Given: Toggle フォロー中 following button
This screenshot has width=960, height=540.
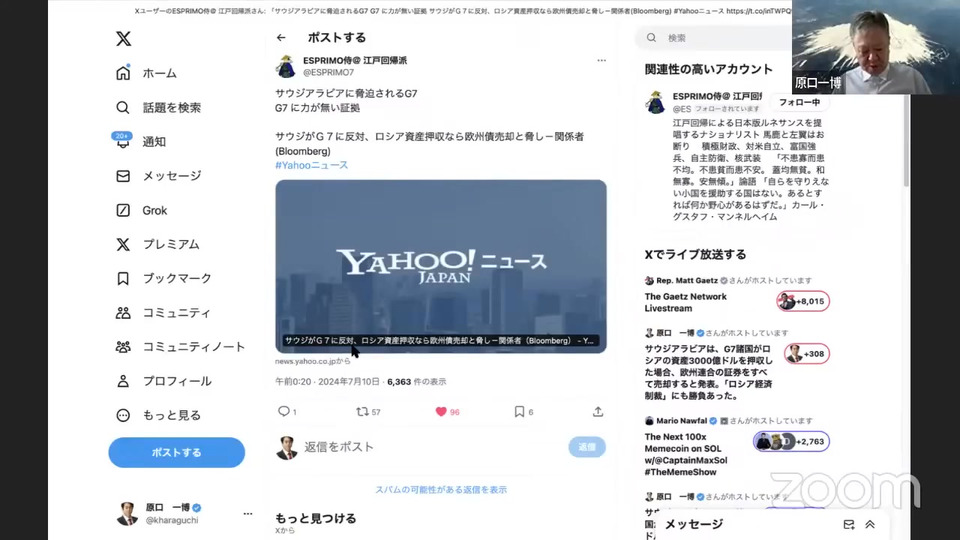Looking at the screenshot, I should pos(799,102).
